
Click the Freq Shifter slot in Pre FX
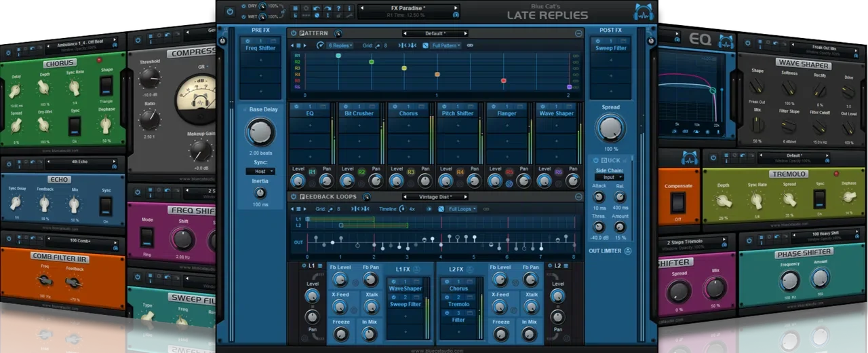point(260,48)
